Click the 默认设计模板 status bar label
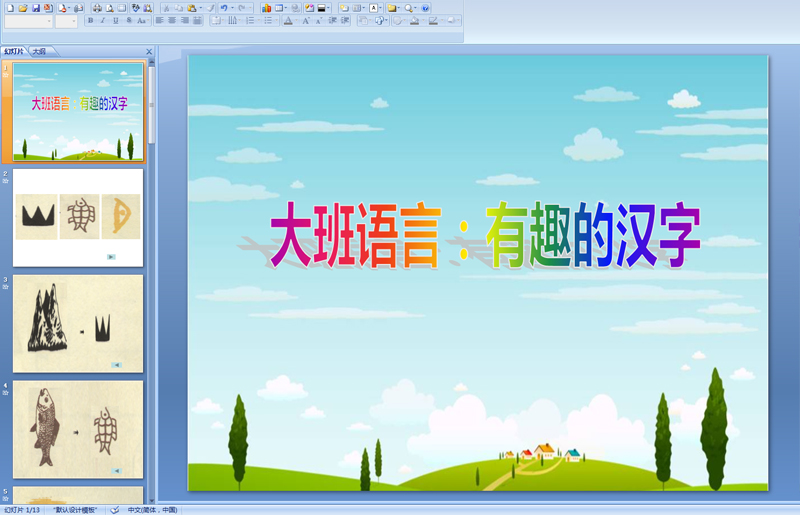Screen dimensions: 800x515 [76, 510]
